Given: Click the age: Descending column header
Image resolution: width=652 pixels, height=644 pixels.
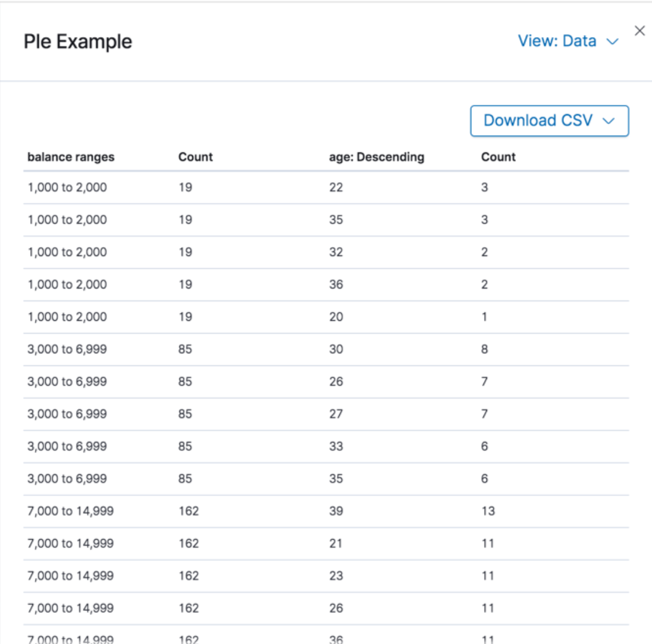Looking at the screenshot, I should coord(376,157).
